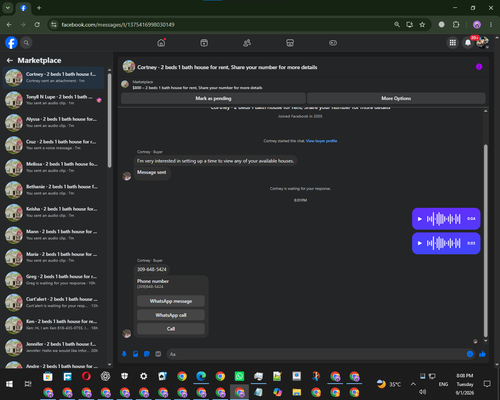Open the Windows Start menu
The width and height of the screenshot is (500, 400).
point(9,384)
